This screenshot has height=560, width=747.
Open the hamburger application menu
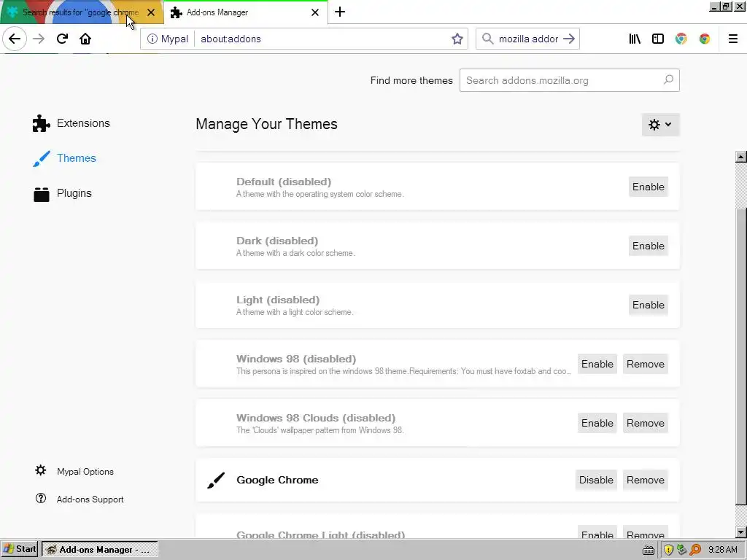732,39
